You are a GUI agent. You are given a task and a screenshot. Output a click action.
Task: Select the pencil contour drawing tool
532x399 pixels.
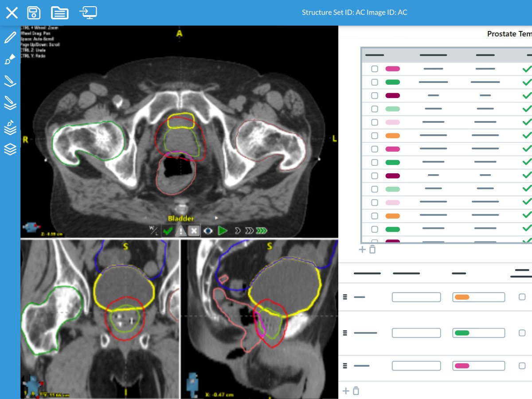point(10,37)
